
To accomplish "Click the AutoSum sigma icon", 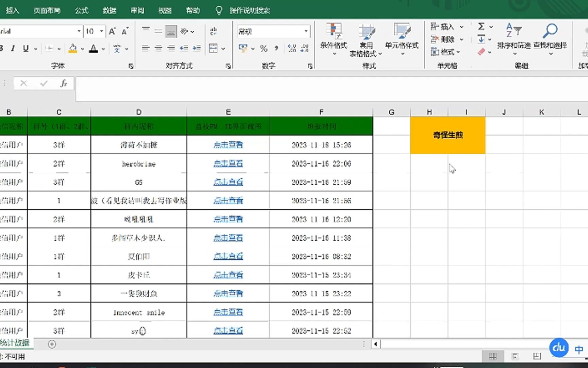I will [x=481, y=27].
